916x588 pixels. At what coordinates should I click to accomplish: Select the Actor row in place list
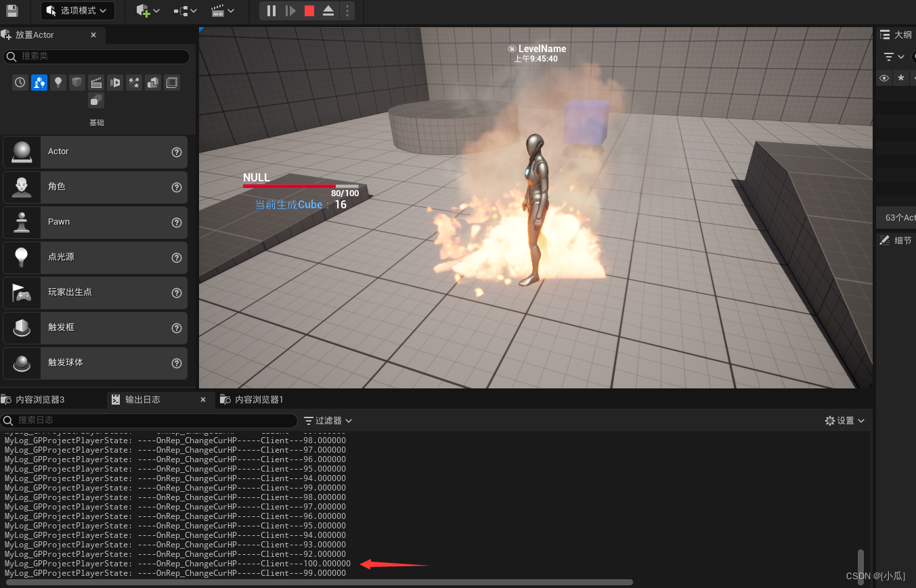[x=95, y=152]
